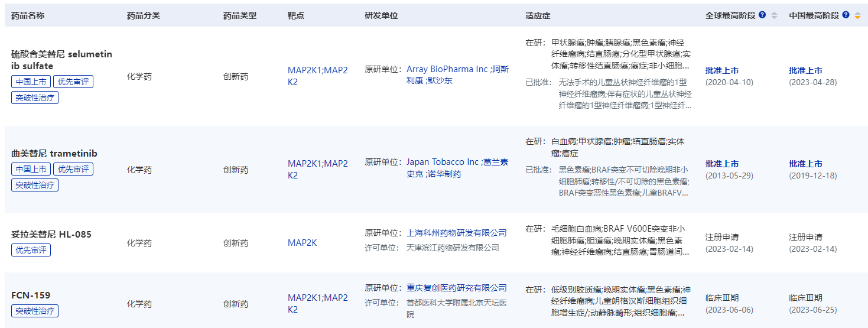Click 天津滨江药物研发有限公司 licensee text

tap(453, 248)
